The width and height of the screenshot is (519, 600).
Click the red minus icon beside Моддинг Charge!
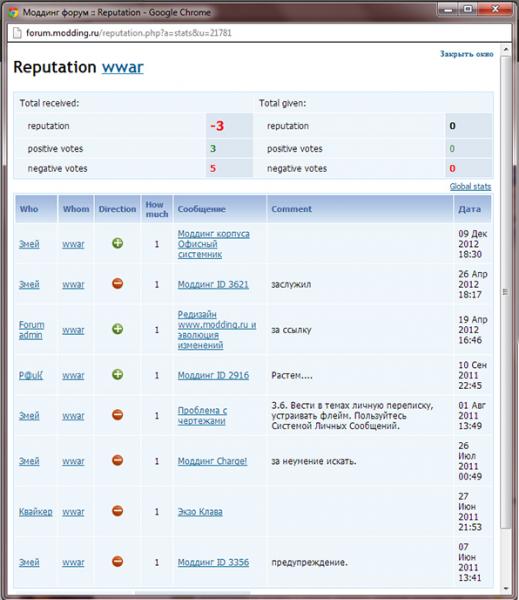tap(118, 460)
